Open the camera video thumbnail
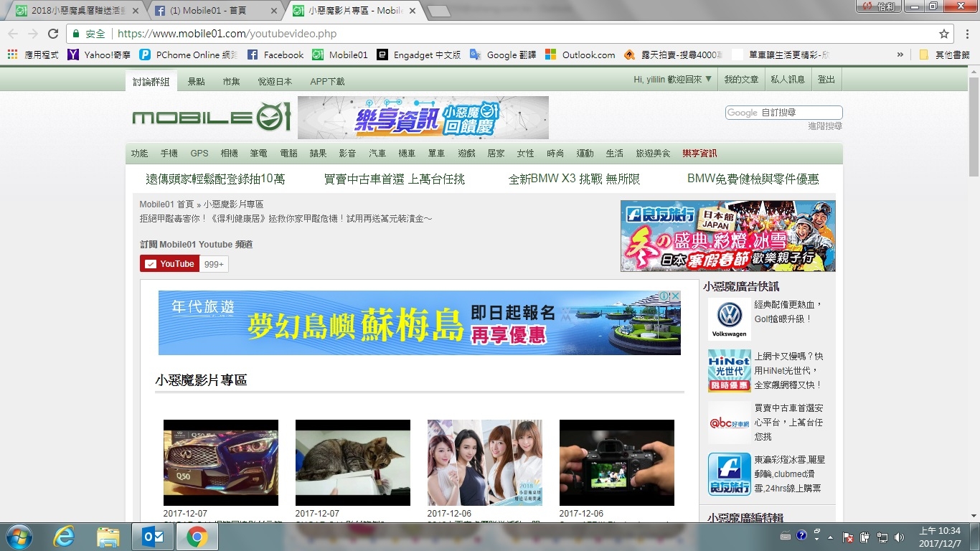This screenshot has width=980, height=551. [617, 463]
